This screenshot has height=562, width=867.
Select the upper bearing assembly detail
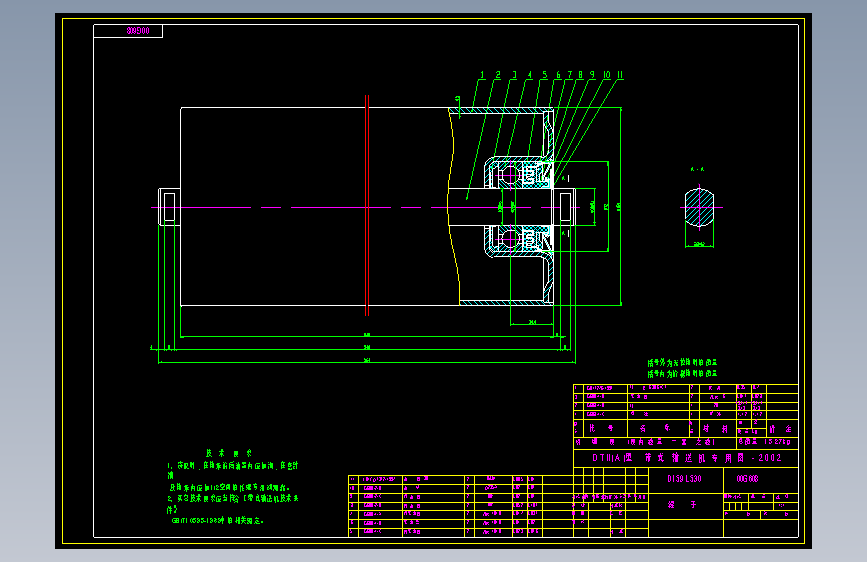(x=519, y=174)
